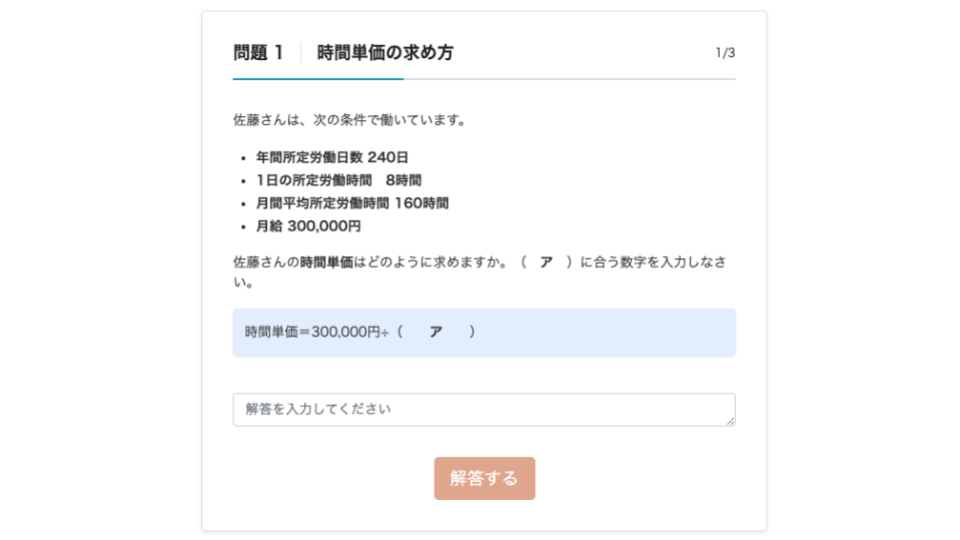This screenshot has width=960, height=540.
Task: Click the 時間単価の求め方 heading
Action: click(385, 53)
